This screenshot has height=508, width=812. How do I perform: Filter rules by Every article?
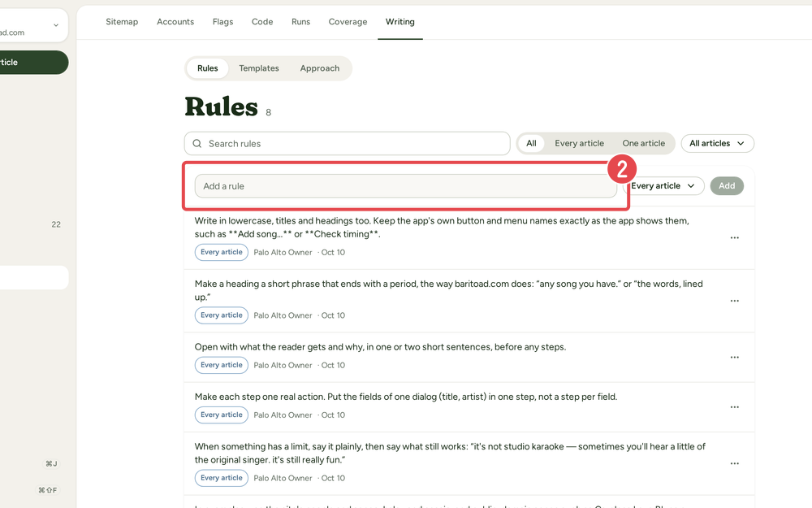[x=579, y=143]
